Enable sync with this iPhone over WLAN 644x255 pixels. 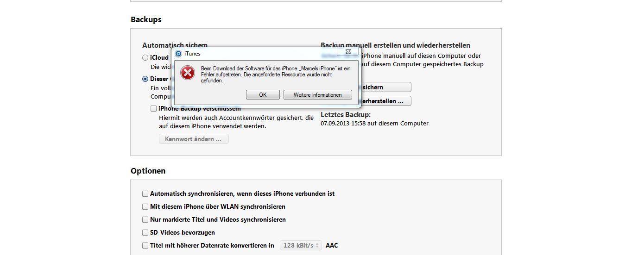(145, 207)
